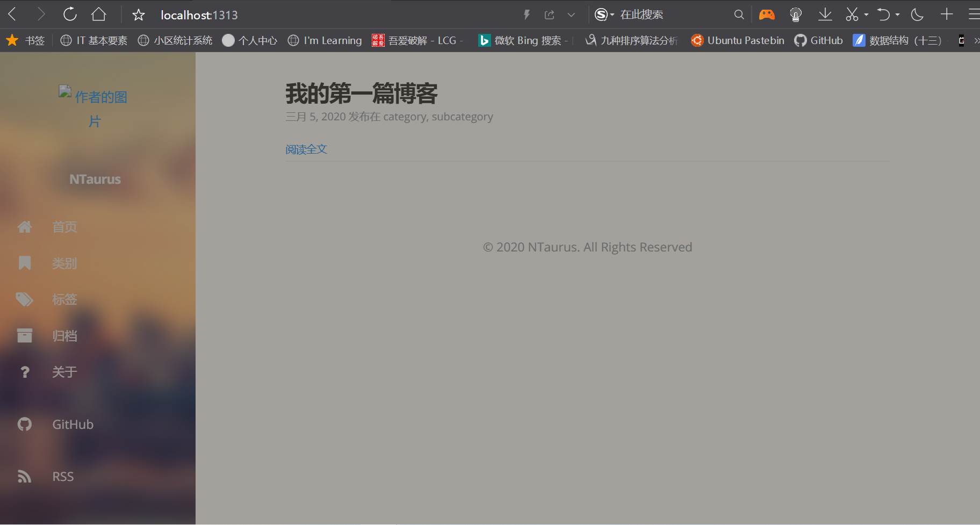Open the downloads arrow icon

click(825, 15)
